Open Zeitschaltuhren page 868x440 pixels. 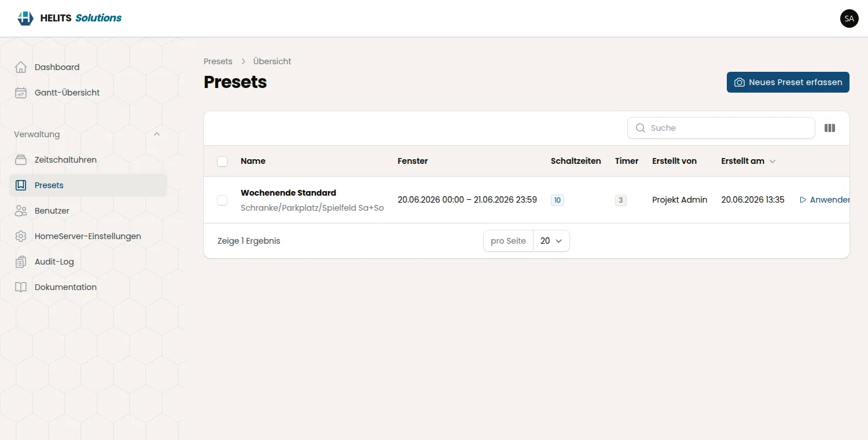88,160
